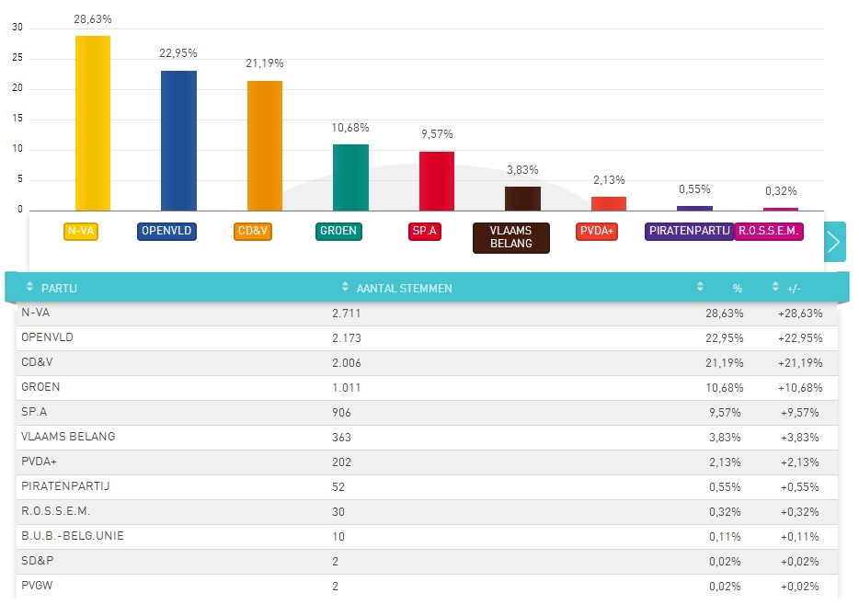Click the next arrow beside the party labels
Screen dimensions: 859x616
pos(834,242)
